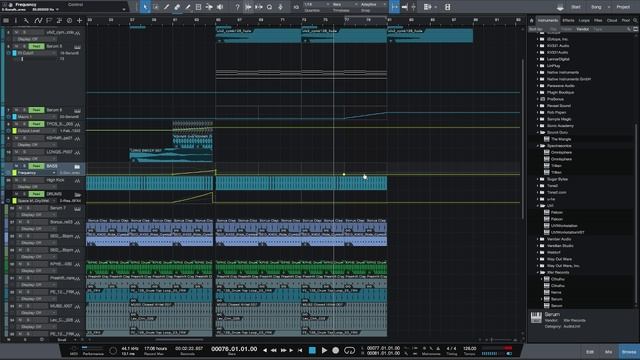Select The Mangle instrument
Screen dimensions: 640x360
pyautogui.click(x=561, y=139)
